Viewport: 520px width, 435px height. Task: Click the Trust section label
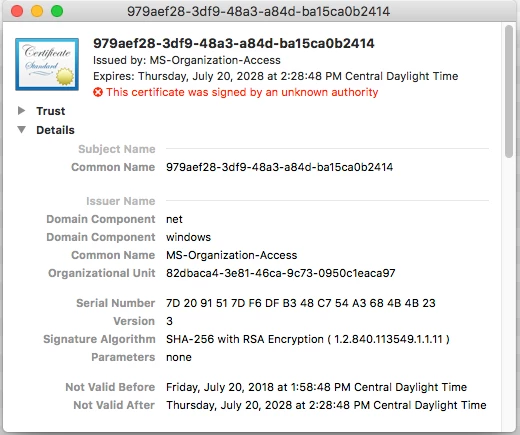pos(51,111)
